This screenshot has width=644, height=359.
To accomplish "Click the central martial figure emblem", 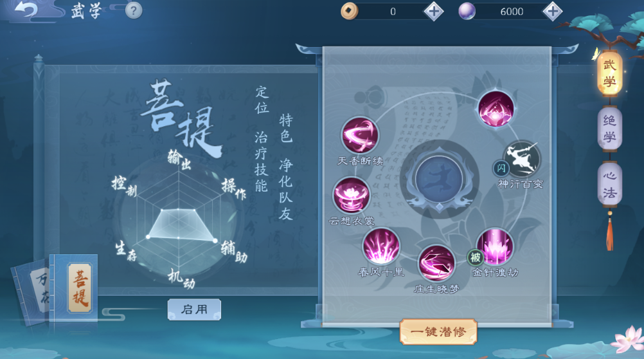I will pos(439,179).
